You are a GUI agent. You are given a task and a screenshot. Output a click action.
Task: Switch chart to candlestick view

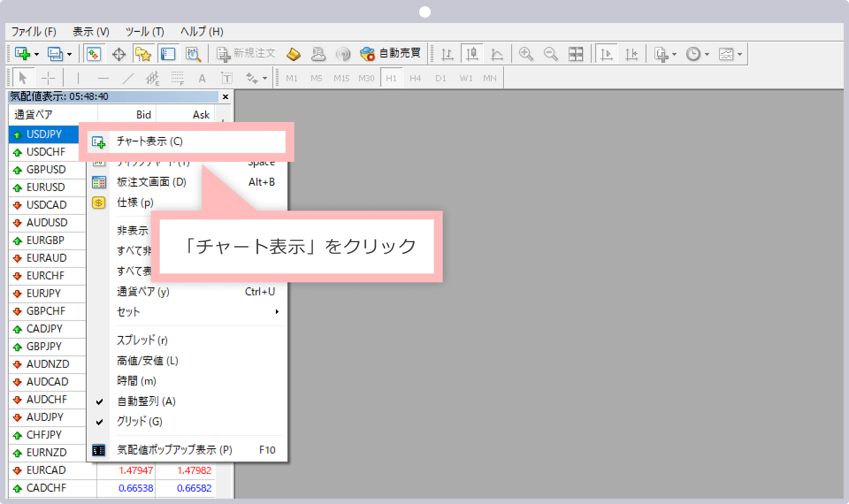click(472, 53)
